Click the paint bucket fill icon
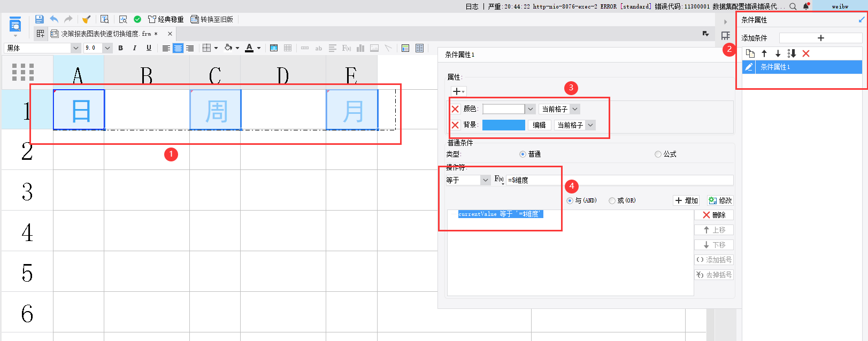The image size is (868, 341). (228, 48)
